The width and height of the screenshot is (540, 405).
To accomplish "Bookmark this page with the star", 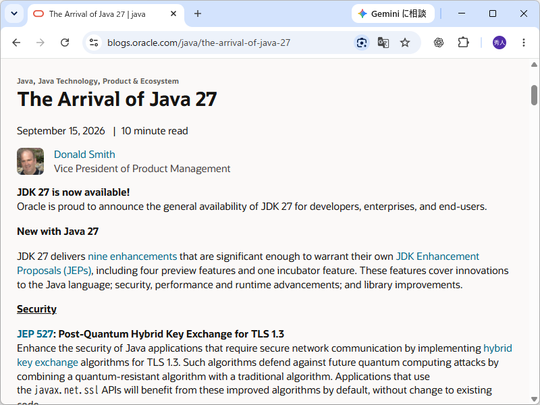I will 405,43.
